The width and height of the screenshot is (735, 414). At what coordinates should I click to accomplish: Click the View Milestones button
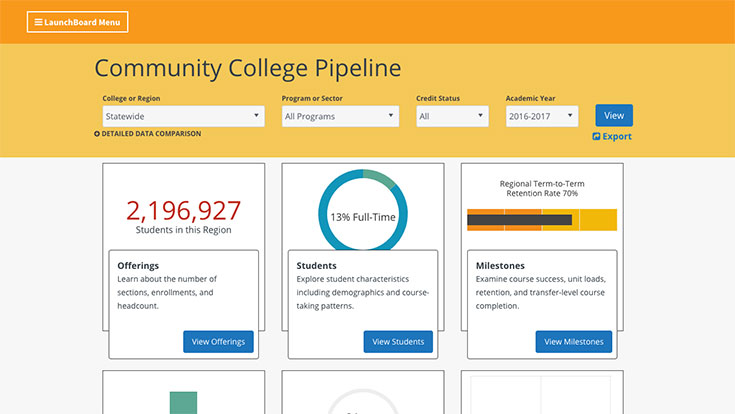[x=573, y=342]
